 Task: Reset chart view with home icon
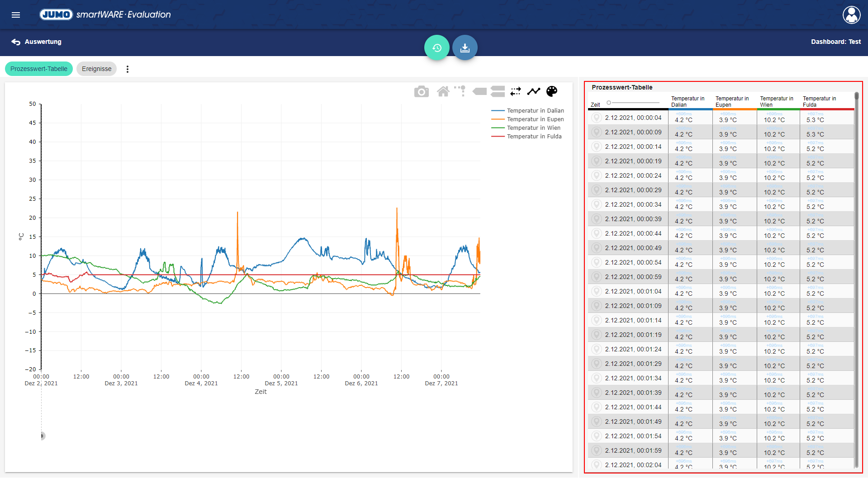(x=443, y=92)
